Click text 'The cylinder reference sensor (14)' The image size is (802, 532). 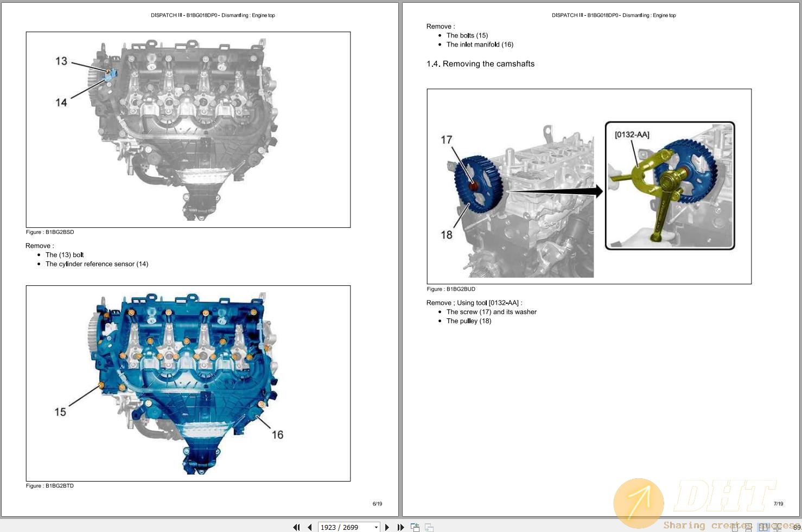pos(97,264)
